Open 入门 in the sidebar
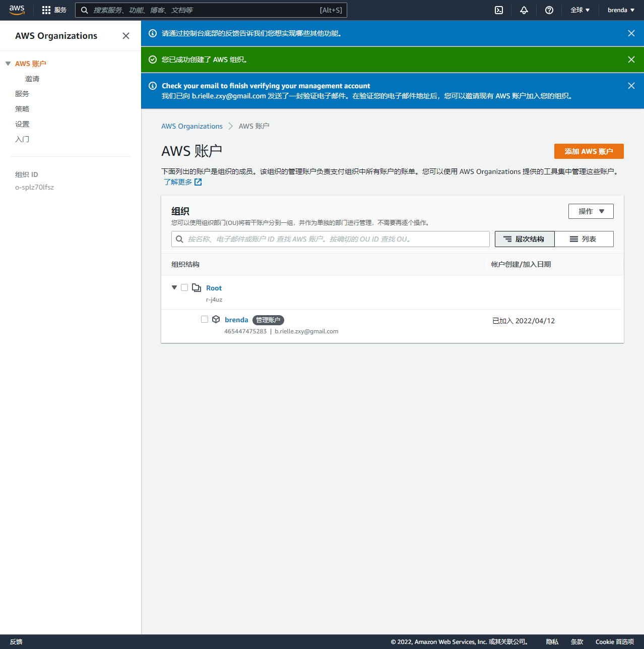644x649 pixels. 22,139
